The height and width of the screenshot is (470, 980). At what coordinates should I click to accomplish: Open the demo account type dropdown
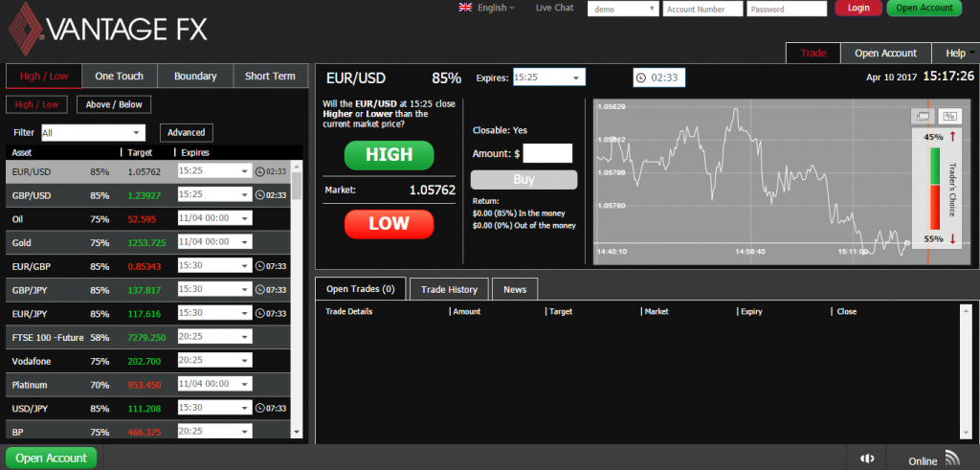point(623,9)
